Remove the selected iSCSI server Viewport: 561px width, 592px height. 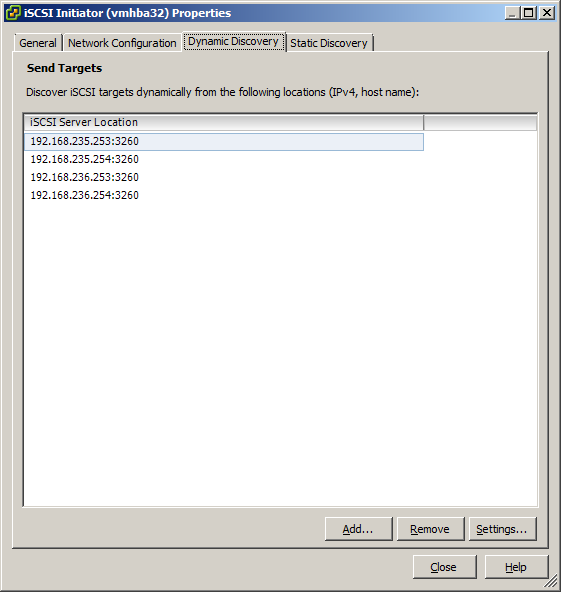430,529
